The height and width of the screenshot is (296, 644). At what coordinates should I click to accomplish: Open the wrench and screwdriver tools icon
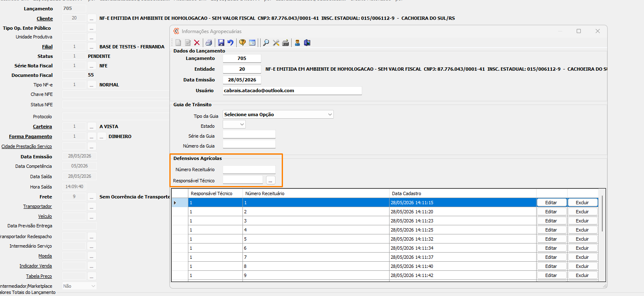(276, 43)
